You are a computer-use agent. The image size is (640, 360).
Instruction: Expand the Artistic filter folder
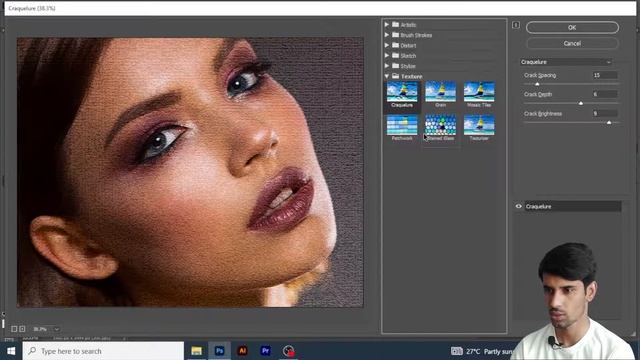coord(387,24)
